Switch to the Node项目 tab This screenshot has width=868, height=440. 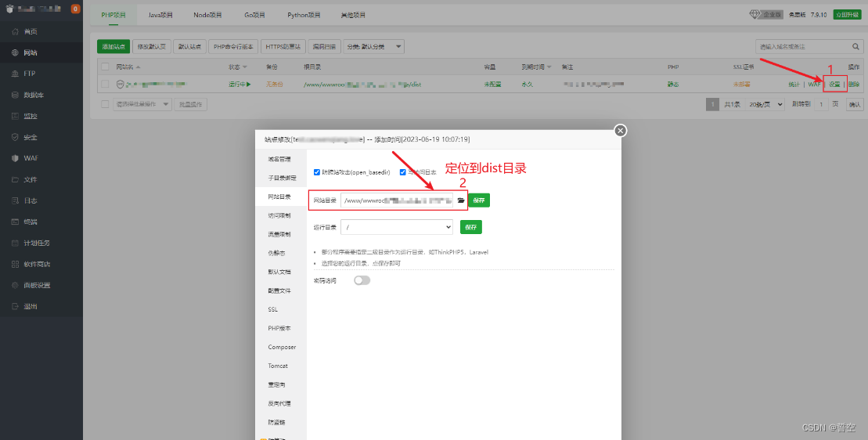click(207, 15)
